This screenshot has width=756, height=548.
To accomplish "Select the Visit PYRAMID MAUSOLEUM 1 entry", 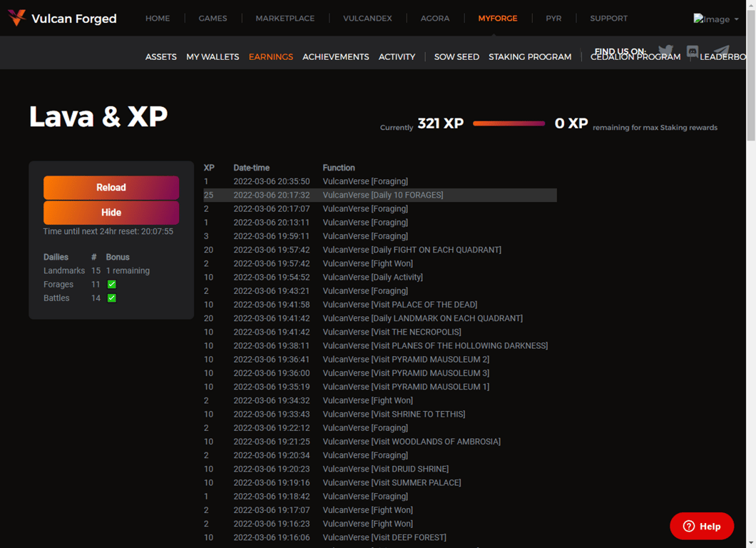I will point(406,387).
